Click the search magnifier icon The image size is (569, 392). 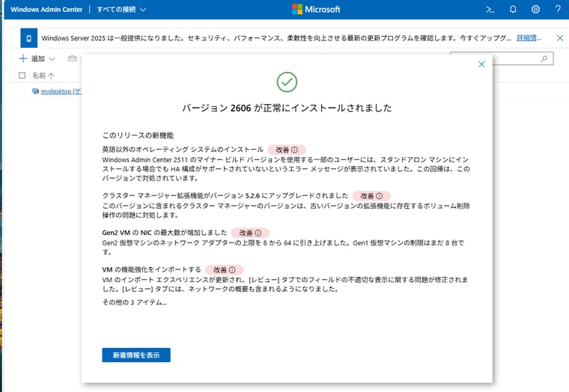coord(544,58)
